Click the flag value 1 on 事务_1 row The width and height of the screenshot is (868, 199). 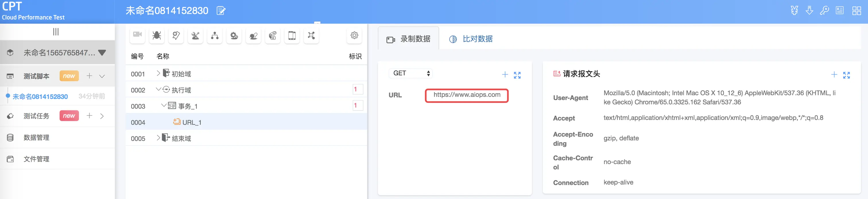[358, 106]
